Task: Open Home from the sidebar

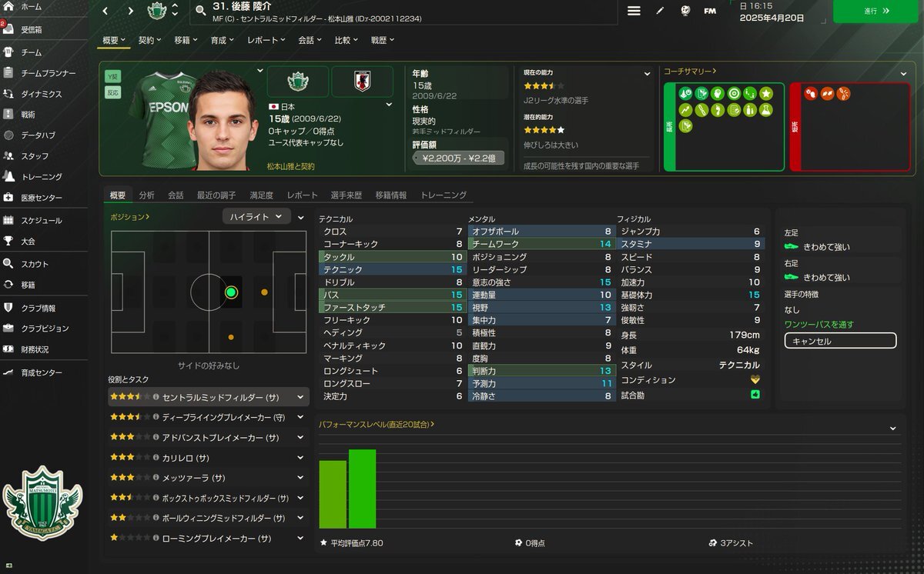Action: coord(31,6)
